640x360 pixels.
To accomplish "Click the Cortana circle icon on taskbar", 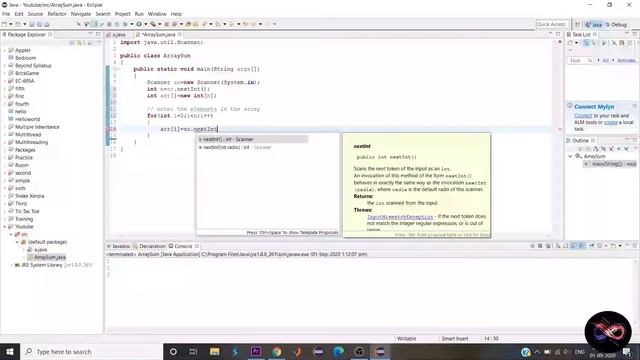I will point(173,352).
